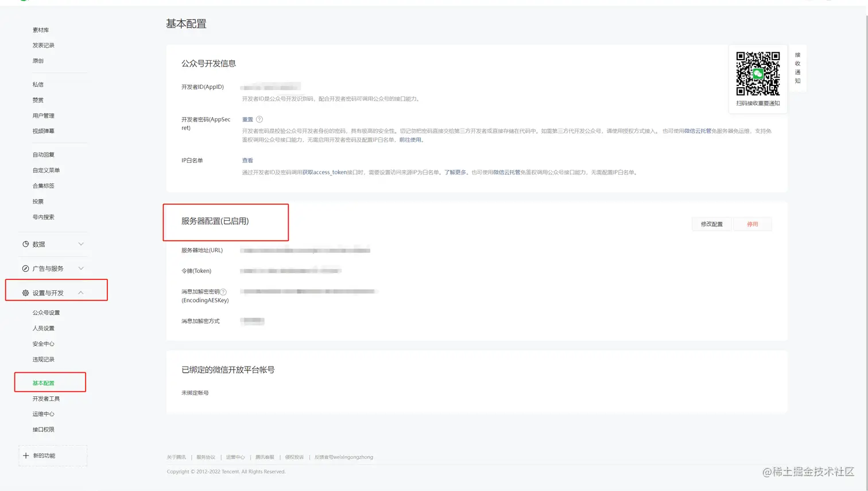Viewport: 868px width, 491px height.
Task: Open 发表记录 in the sidebar
Action: pos(44,45)
